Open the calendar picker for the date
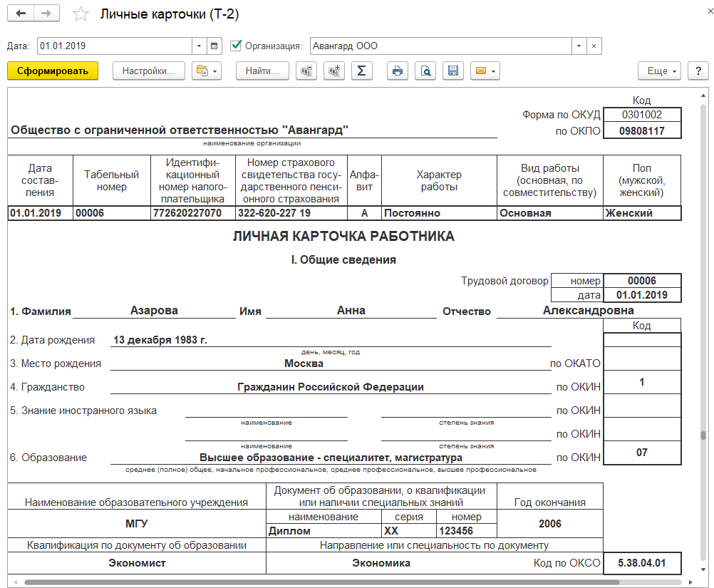714x588 pixels. [x=214, y=46]
